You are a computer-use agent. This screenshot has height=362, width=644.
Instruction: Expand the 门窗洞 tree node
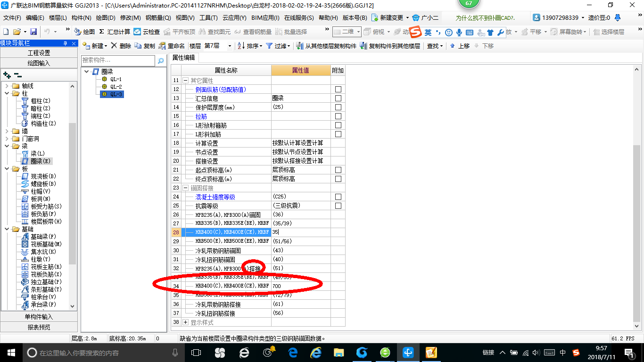[x=7, y=139]
